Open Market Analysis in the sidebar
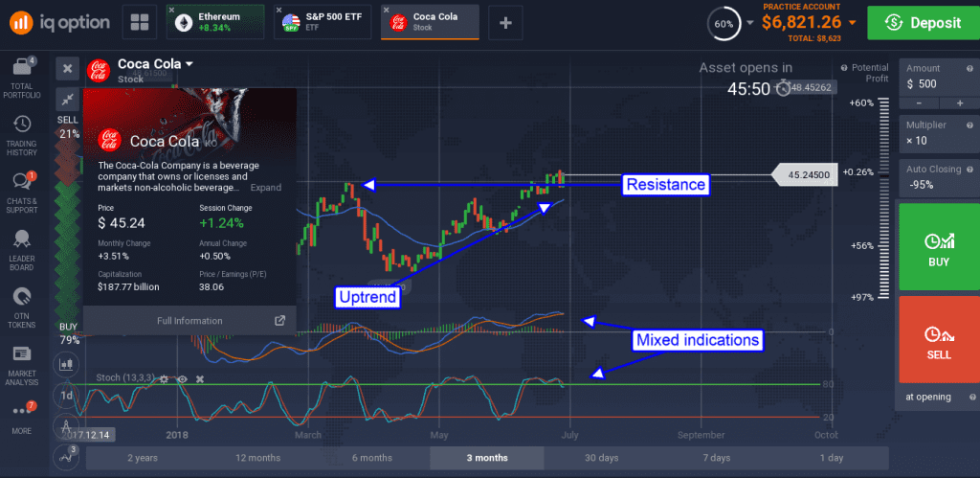 point(22,366)
